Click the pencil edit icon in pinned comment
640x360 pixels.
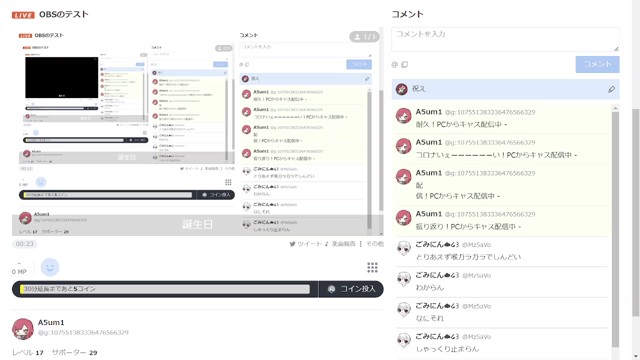(x=611, y=89)
